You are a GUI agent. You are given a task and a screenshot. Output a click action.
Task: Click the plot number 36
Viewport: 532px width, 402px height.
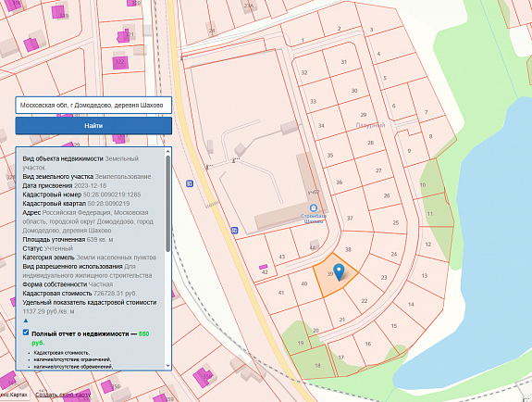pos(339,182)
